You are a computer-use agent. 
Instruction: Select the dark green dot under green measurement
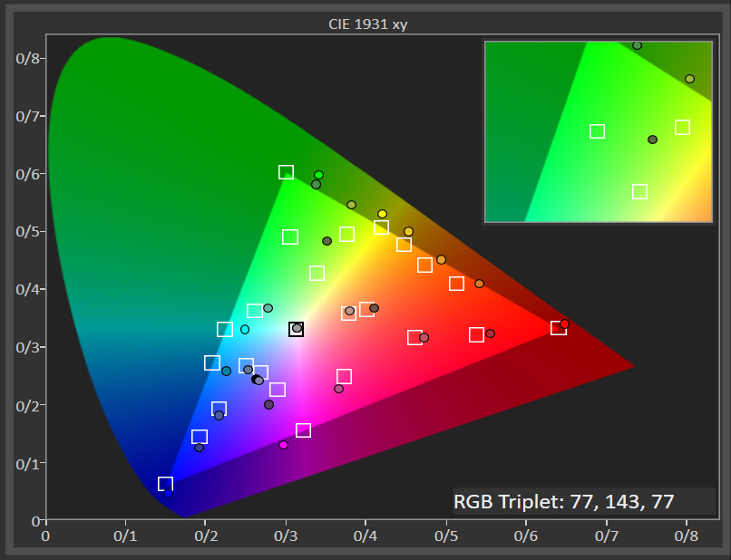[317, 185]
